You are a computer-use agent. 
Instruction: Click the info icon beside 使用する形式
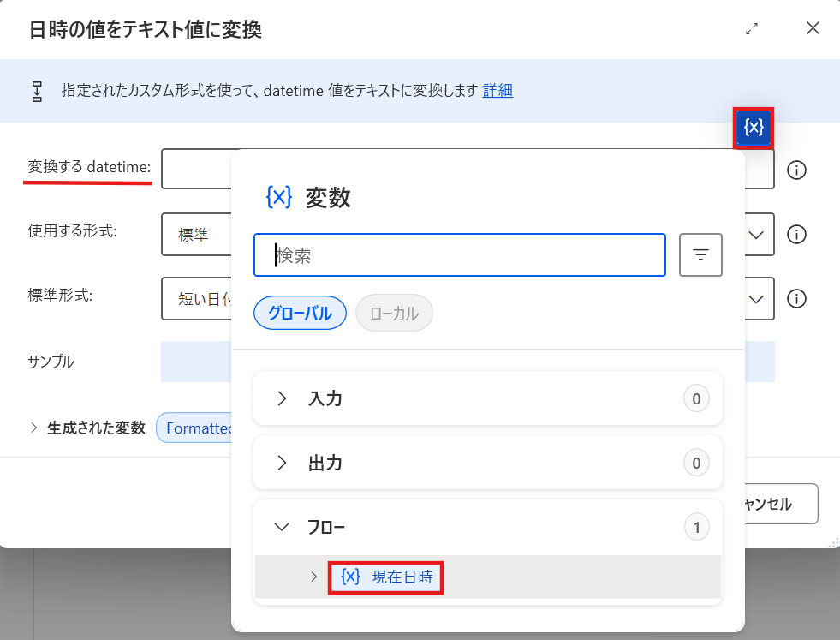tap(796, 234)
